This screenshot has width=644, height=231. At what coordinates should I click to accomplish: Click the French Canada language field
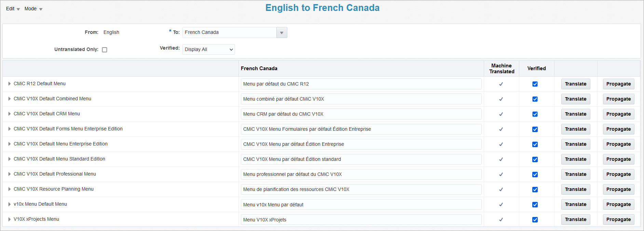coord(230,33)
